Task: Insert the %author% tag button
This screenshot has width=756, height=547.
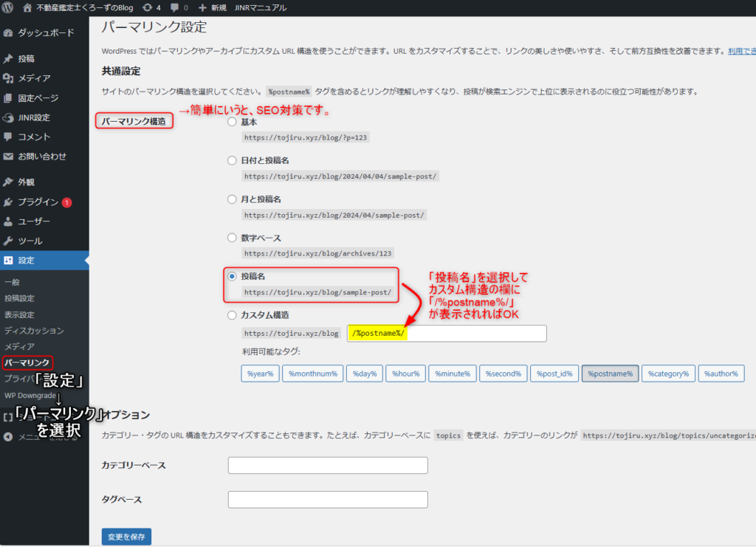Action: 721,374
